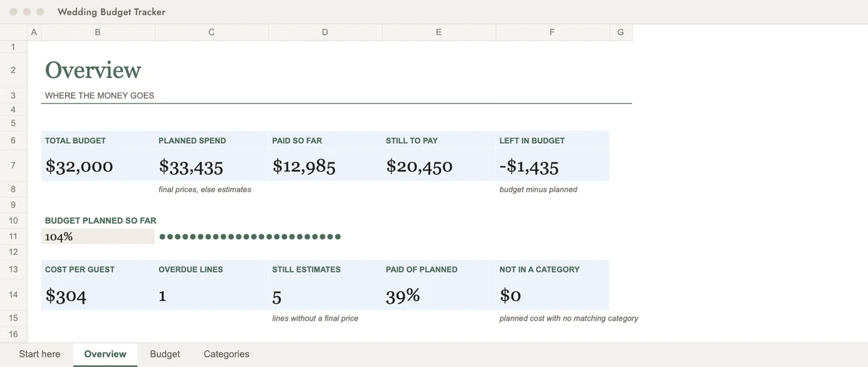Click the PAID OF PLANNED label

click(422, 269)
